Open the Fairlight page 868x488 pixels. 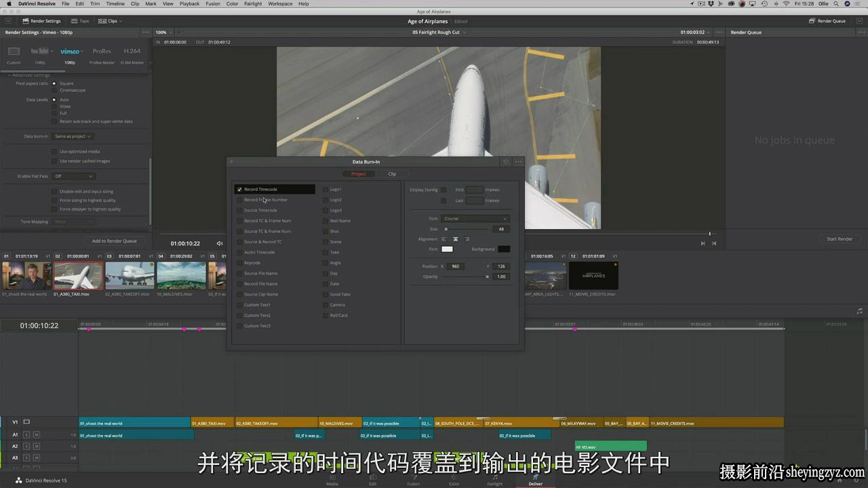tap(495, 480)
